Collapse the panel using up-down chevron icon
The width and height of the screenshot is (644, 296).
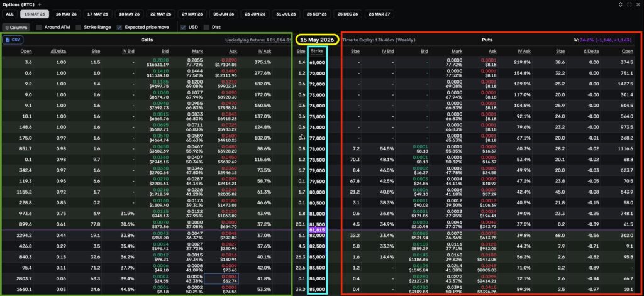coord(621,4)
